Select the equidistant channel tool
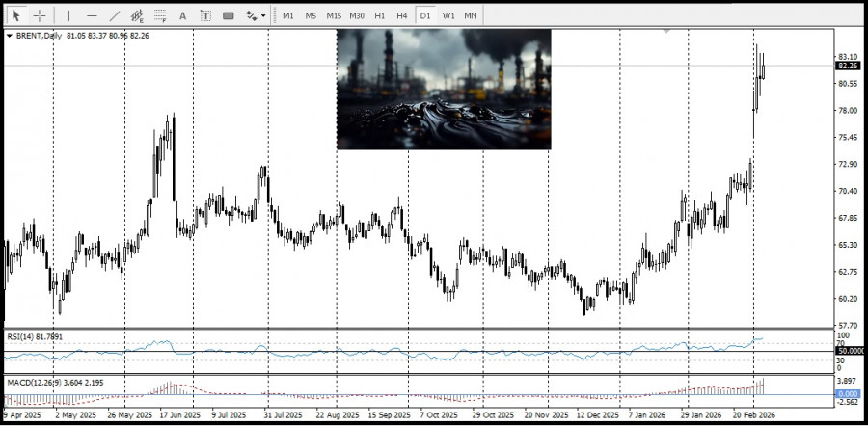 point(138,15)
